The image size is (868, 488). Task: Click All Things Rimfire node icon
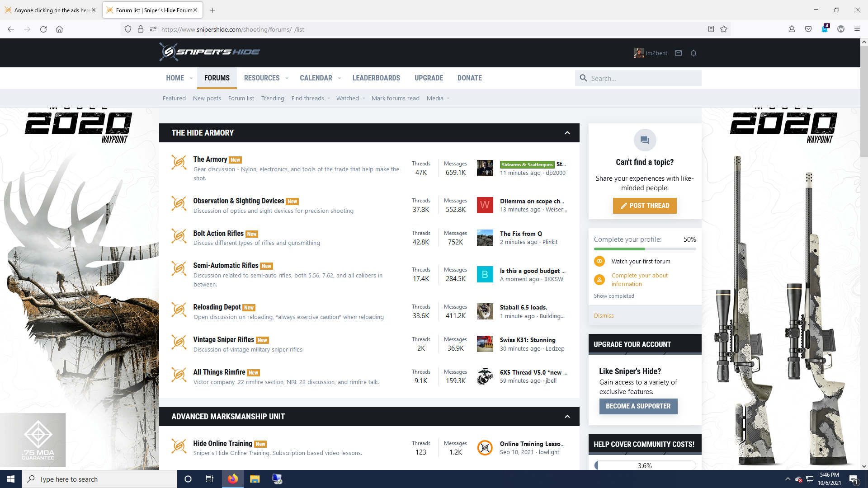179,375
